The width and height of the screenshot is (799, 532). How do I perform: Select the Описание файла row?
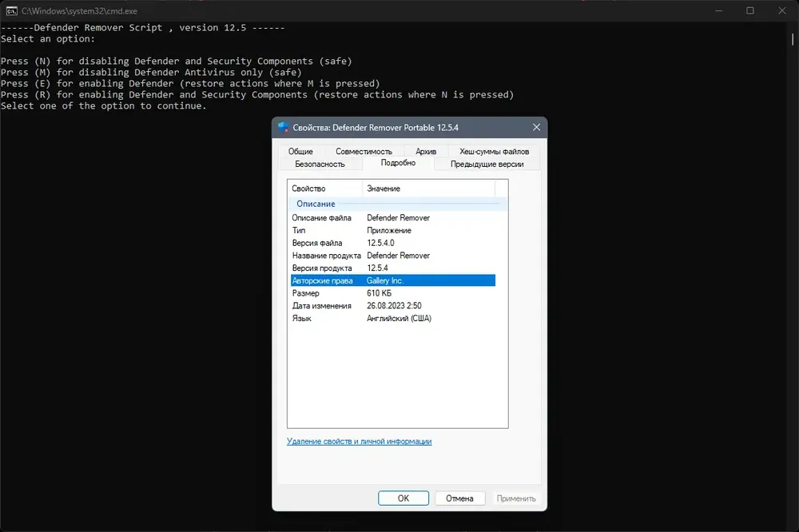(393, 217)
